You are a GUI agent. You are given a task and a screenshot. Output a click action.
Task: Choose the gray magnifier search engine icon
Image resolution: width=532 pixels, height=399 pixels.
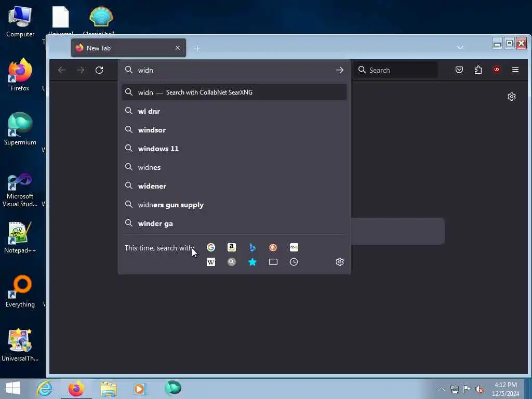[x=231, y=262]
